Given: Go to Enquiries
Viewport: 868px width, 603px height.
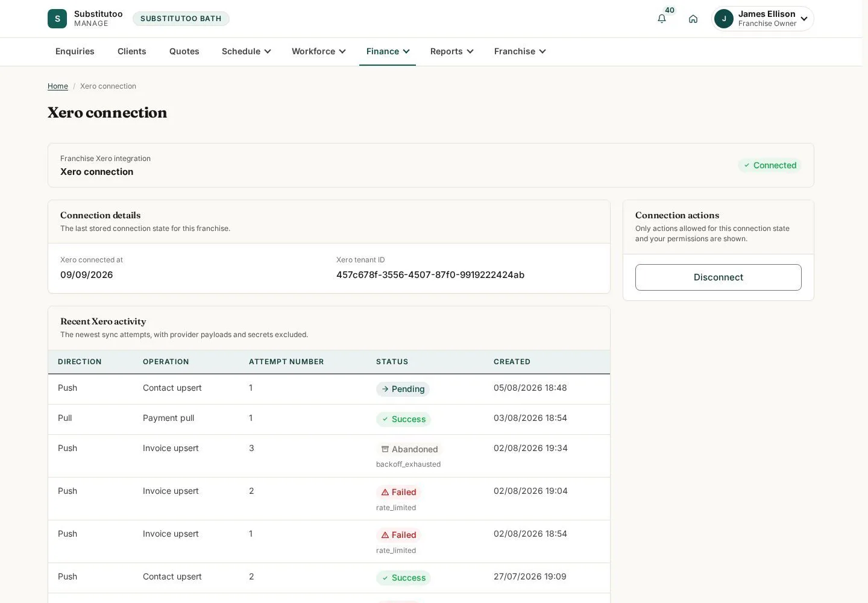Looking at the screenshot, I should [75, 51].
